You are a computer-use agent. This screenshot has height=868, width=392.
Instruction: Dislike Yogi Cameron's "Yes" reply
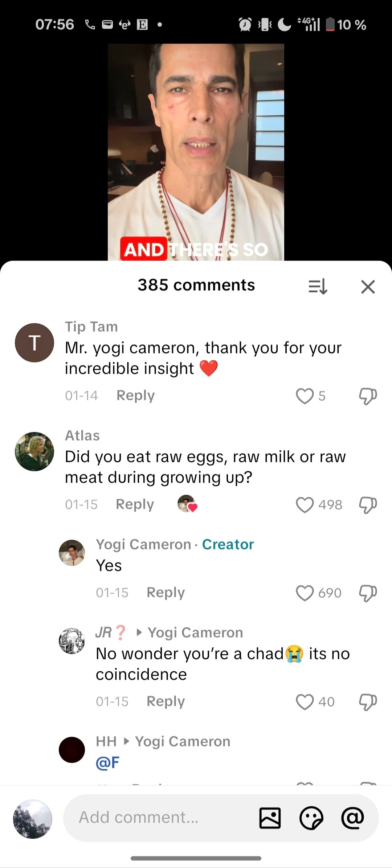coord(368,593)
